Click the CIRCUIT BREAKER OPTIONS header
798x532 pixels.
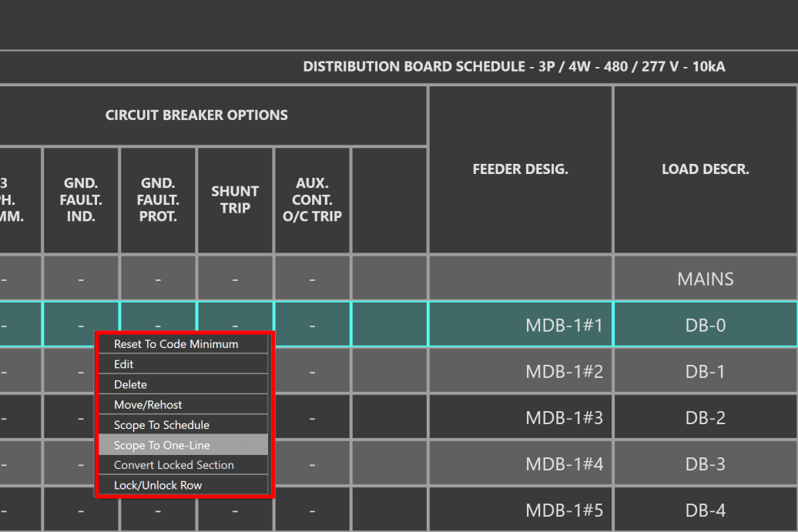click(x=197, y=115)
